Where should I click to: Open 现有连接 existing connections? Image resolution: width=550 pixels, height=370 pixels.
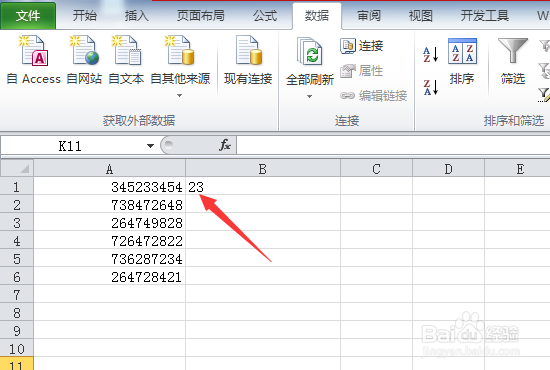(248, 60)
